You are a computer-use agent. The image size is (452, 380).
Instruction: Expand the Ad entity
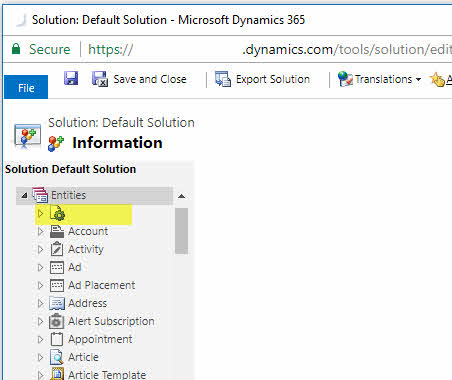point(40,267)
